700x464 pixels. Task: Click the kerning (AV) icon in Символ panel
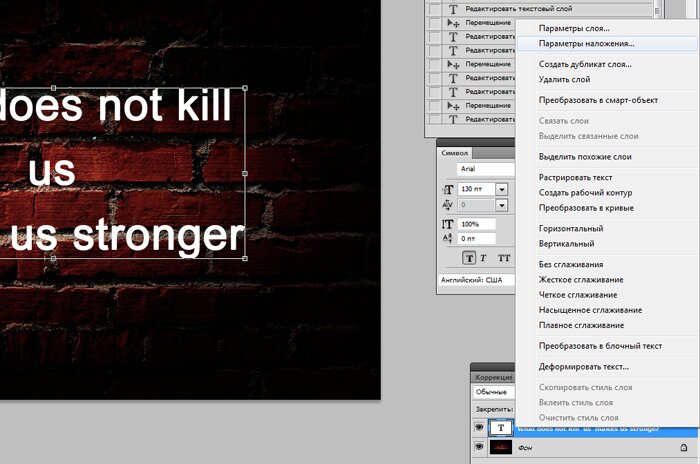pos(448,205)
